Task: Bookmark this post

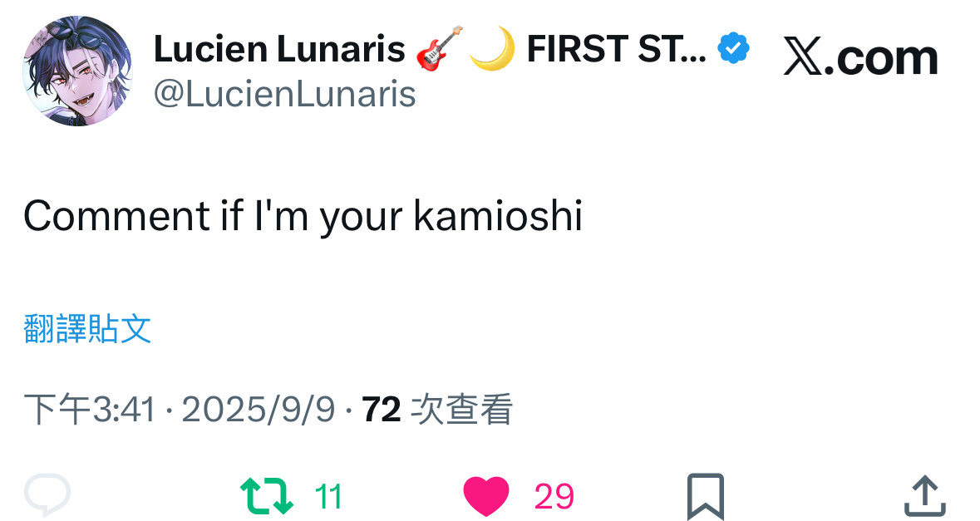Action: click(x=706, y=496)
